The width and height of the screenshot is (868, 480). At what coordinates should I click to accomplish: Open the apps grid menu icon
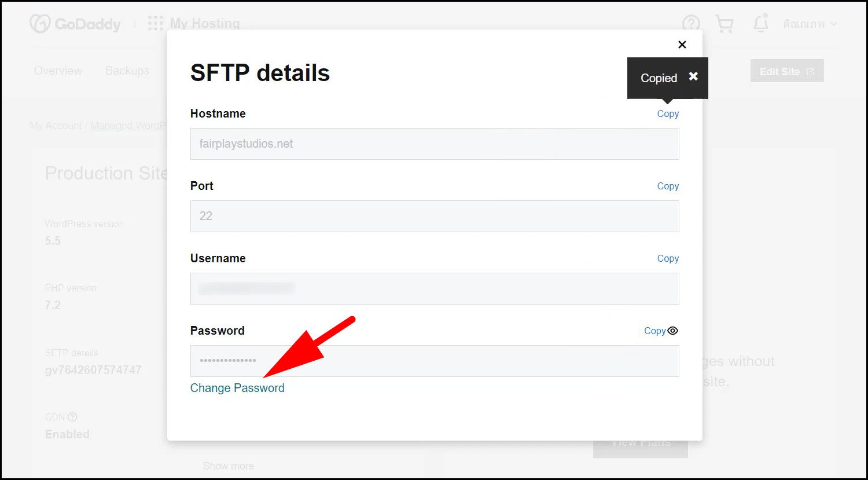click(155, 24)
